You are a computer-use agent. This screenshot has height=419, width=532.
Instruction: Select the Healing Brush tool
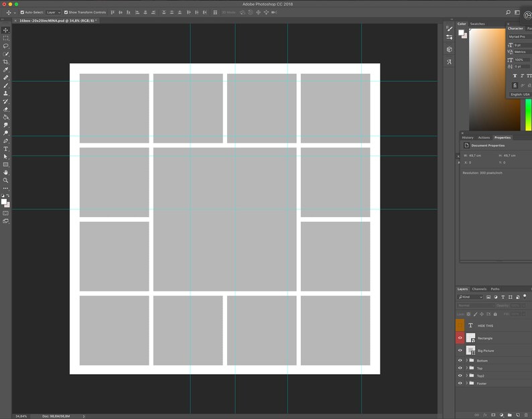pos(6,77)
